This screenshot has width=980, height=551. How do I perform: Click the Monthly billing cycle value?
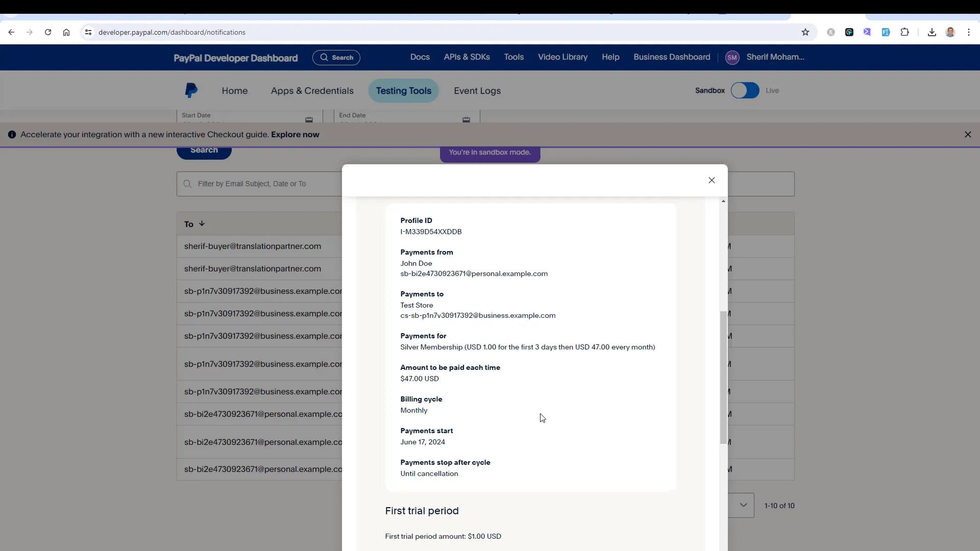[414, 410]
